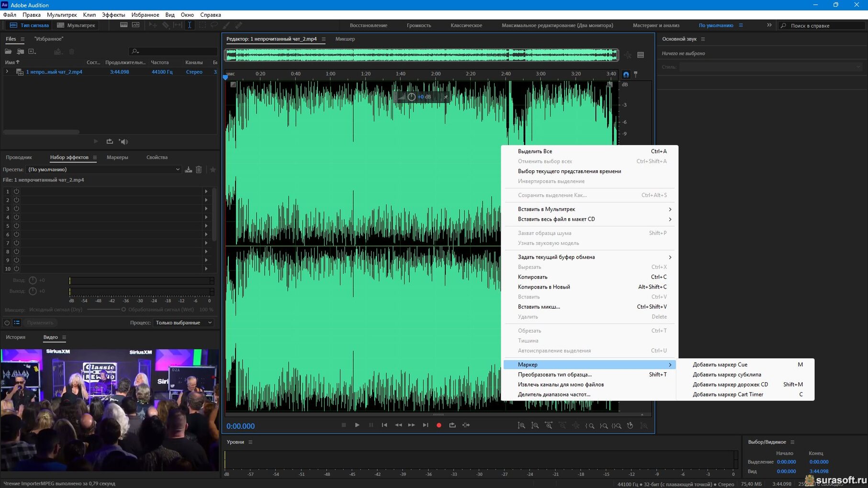Move playhead to next marker
Viewport: 868px width, 488px height.
click(x=425, y=425)
